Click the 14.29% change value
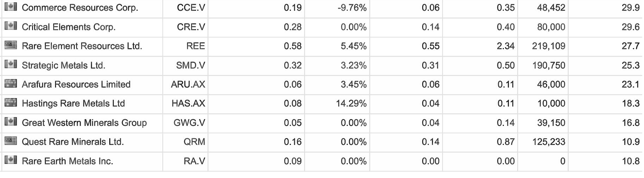 click(x=351, y=103)
